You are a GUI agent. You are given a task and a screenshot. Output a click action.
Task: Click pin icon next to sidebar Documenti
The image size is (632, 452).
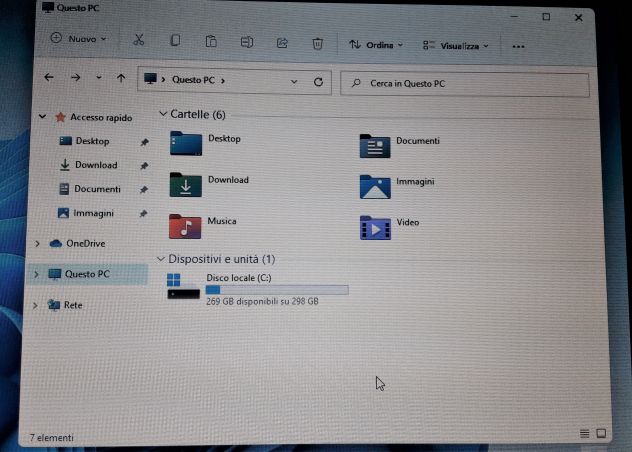click(x=143, y=190)
